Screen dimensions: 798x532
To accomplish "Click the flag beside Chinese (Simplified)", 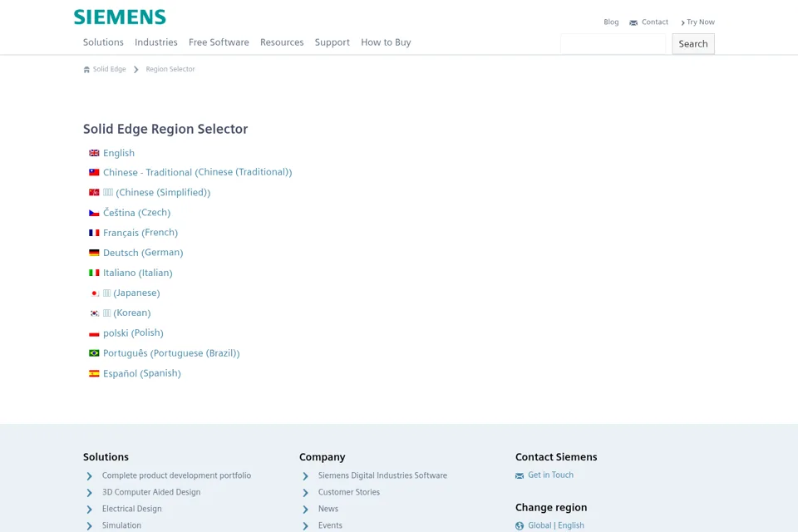I will [x=94, y=193].
